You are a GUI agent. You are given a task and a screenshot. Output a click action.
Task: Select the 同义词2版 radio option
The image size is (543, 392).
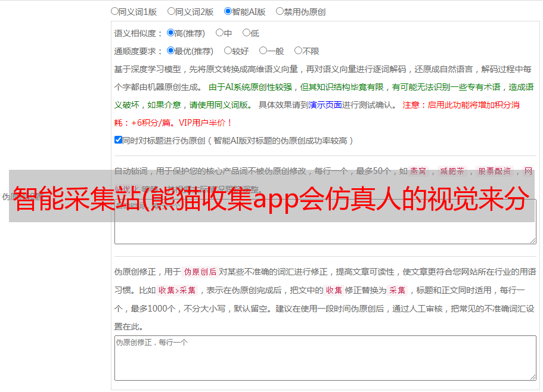(171, 11)
